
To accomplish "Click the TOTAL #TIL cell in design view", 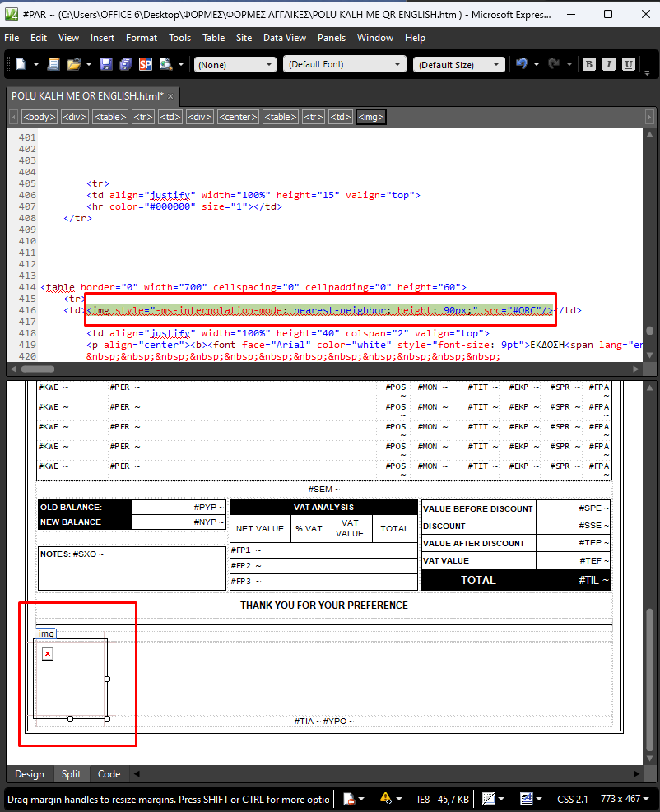I will click(516, 580).
